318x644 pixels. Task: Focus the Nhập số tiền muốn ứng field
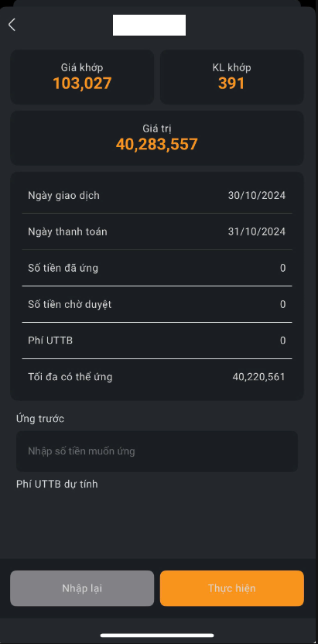(157, 451)
